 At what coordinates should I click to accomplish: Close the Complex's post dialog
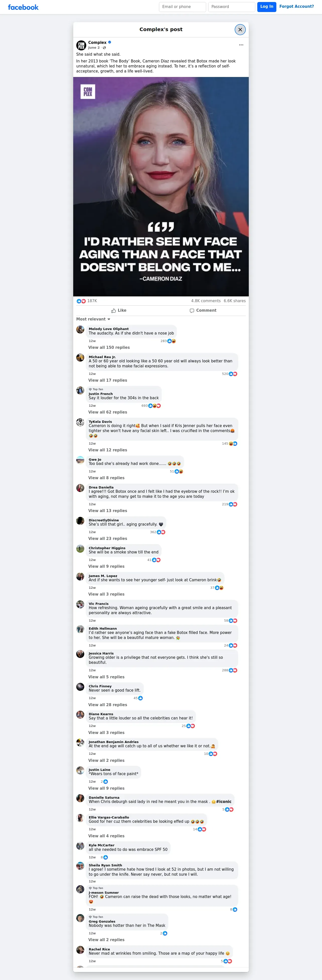240,30
